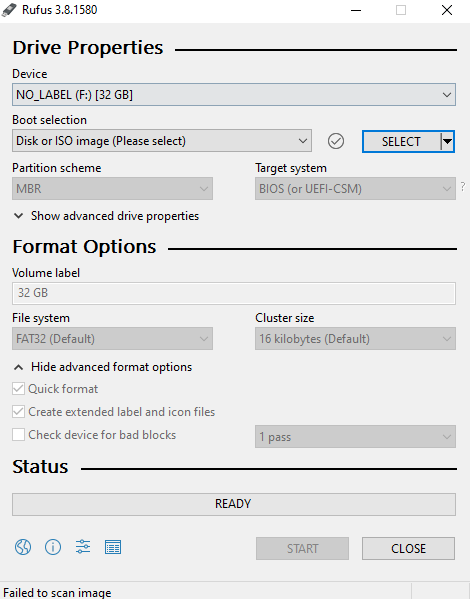Enable Check device for bad blocks
Viewport: 470px width, 599px height.
18,435
